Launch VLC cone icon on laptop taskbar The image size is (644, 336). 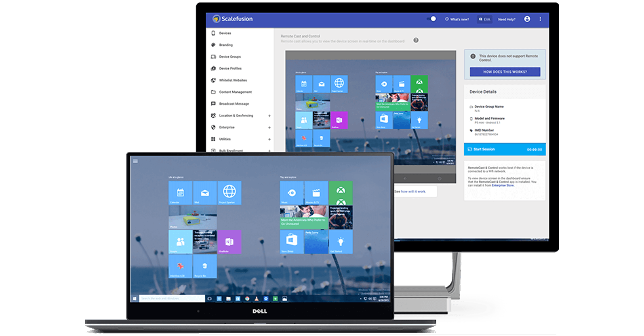coord(257,299)
